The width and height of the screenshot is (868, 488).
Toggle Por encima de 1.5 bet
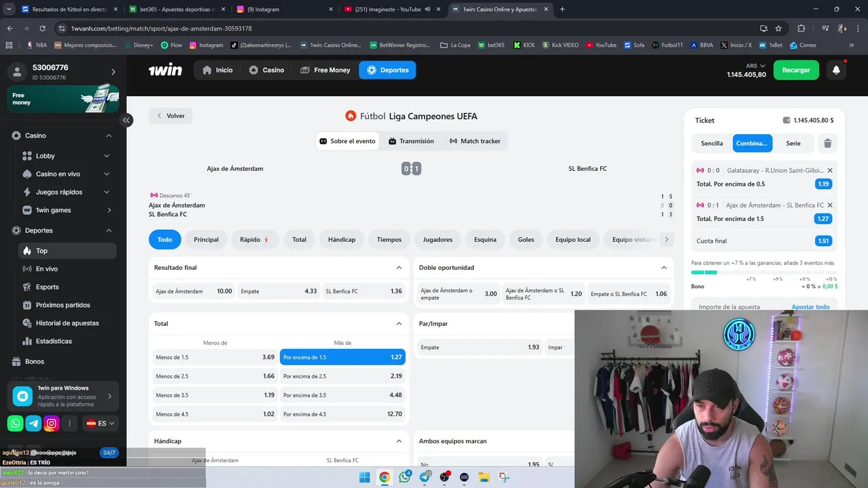point(342,357)
